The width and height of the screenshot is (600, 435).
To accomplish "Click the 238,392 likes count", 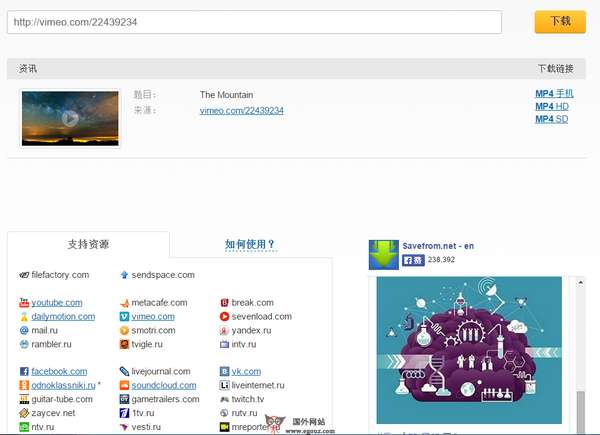I will point(441,260).
